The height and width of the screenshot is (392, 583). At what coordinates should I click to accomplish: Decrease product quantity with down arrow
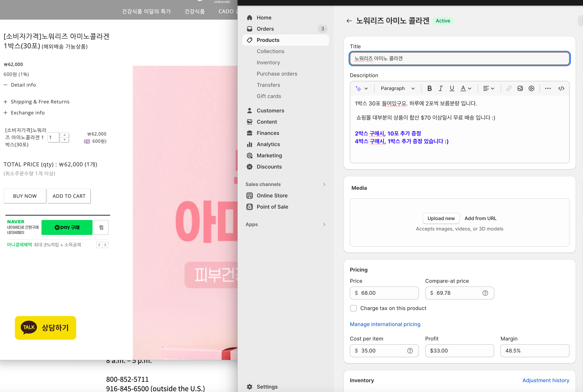(65, 140)
